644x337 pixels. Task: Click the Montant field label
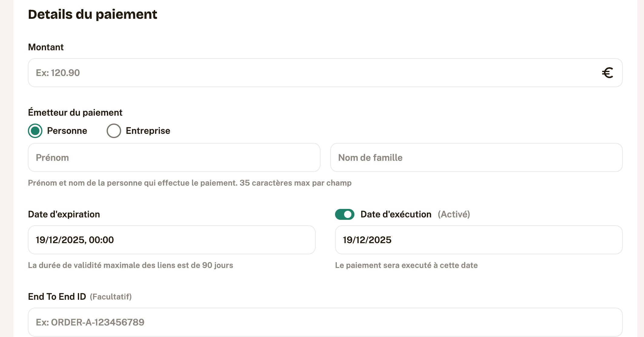46,47
